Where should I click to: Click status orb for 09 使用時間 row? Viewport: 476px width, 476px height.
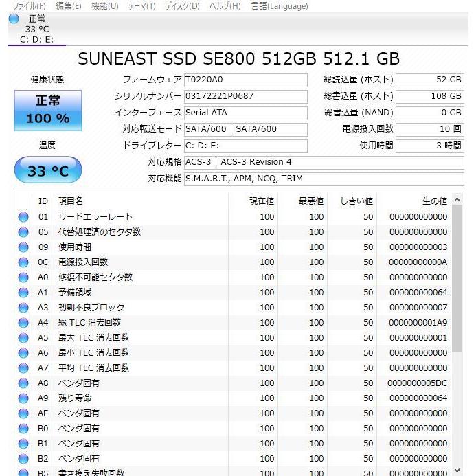[x=23, y=247]
